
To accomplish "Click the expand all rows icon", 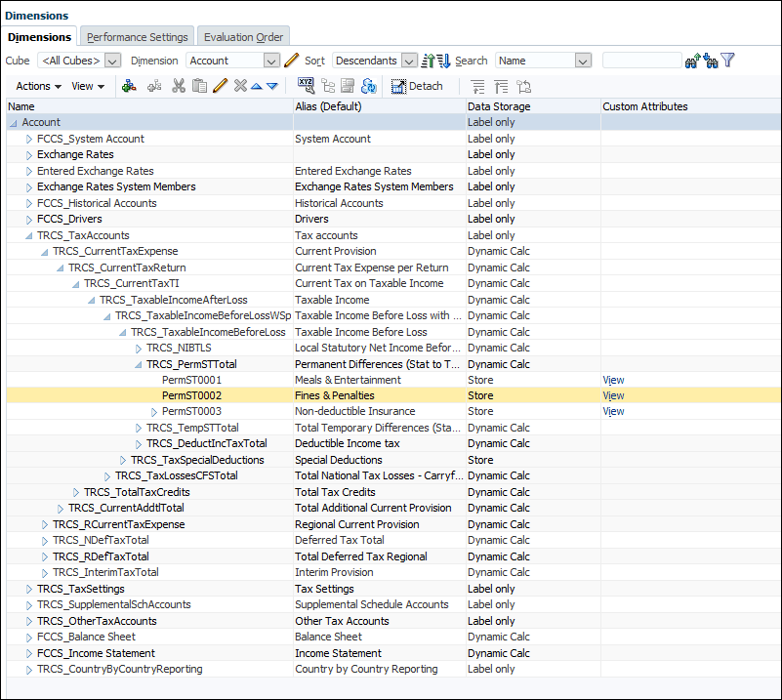I will click(477, 87).
